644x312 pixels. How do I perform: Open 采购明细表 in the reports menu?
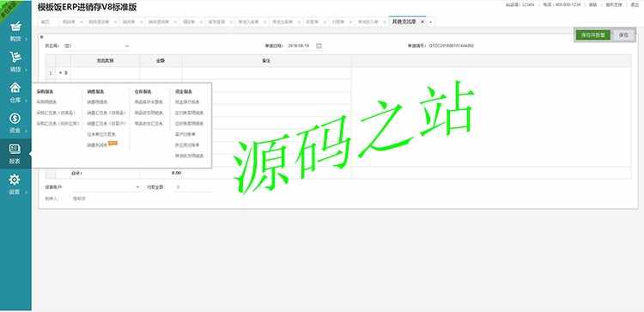tap(46, 101)
